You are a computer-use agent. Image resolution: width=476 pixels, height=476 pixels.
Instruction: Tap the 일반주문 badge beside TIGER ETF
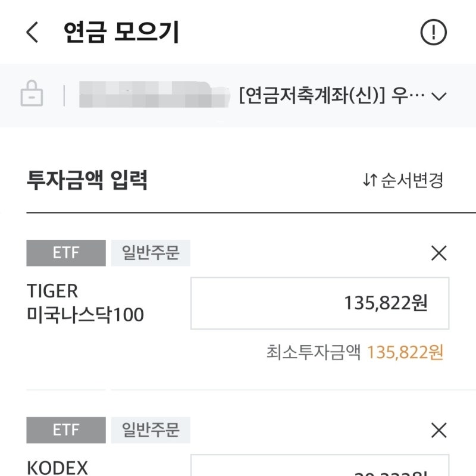pos(151,253)
